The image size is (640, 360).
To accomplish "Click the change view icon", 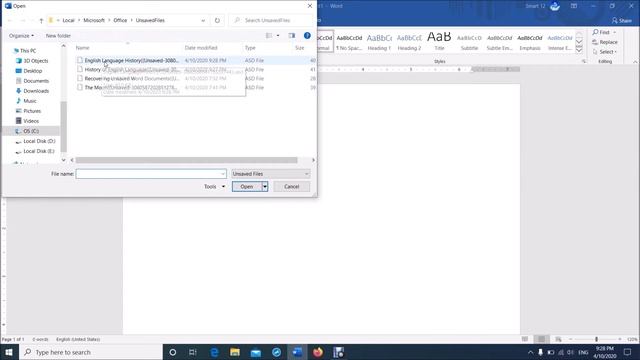I will tap(269, 36).
